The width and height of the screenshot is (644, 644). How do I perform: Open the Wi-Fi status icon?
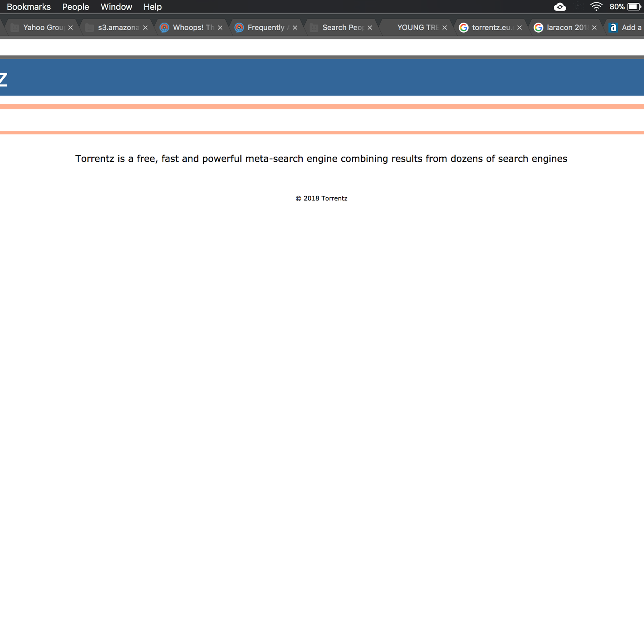(596, 6)
